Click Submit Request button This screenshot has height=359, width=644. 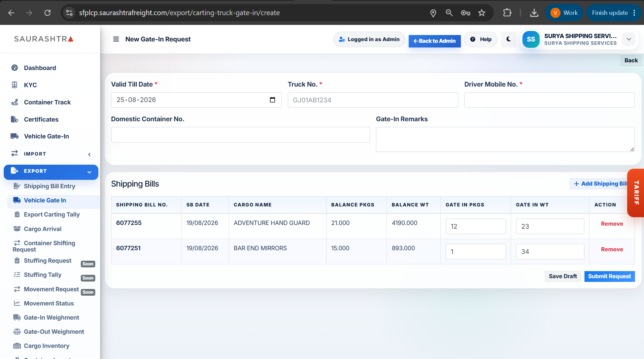coord(609,276)
